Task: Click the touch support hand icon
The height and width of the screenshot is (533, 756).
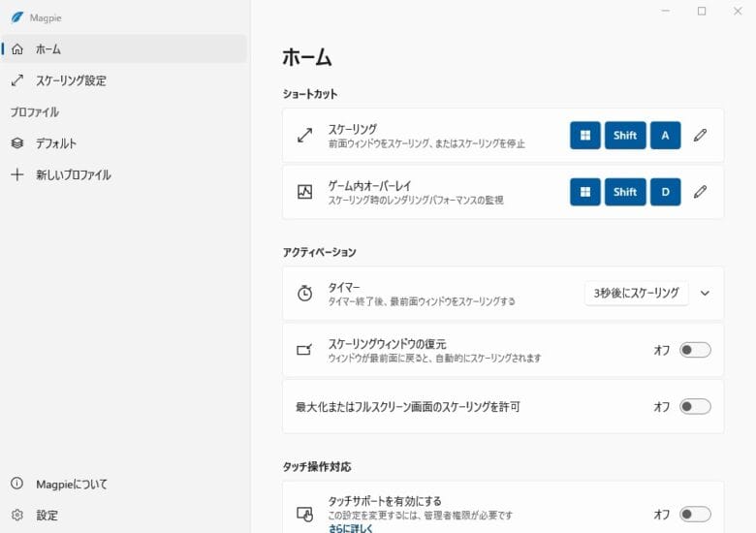Action: click(304, 515)
